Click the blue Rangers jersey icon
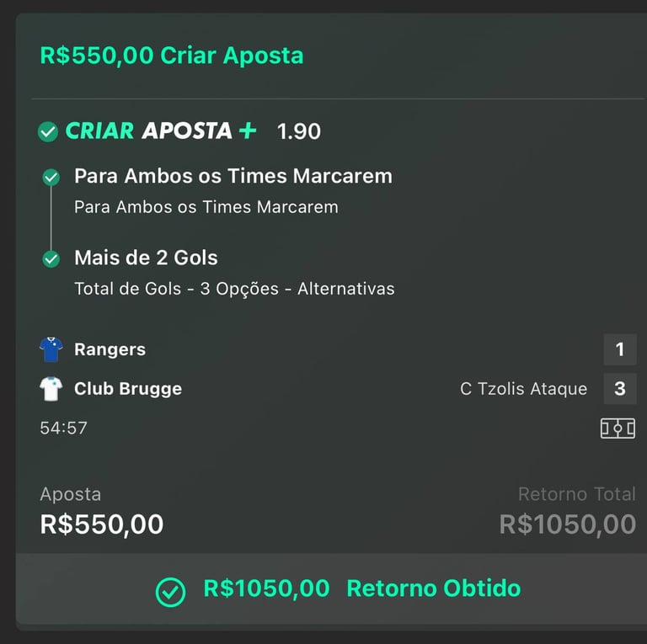The width and height of the screenshot is (647, 644). point(51,349)
